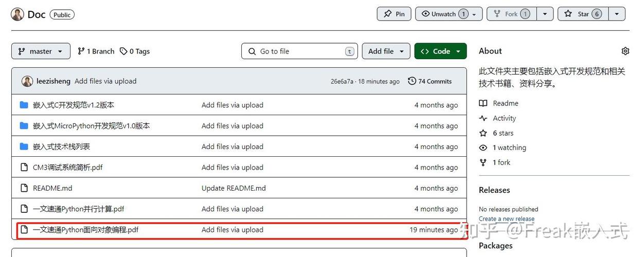Expand the green Code dropdown
The image size is (644, 257).
coord(440,51)
